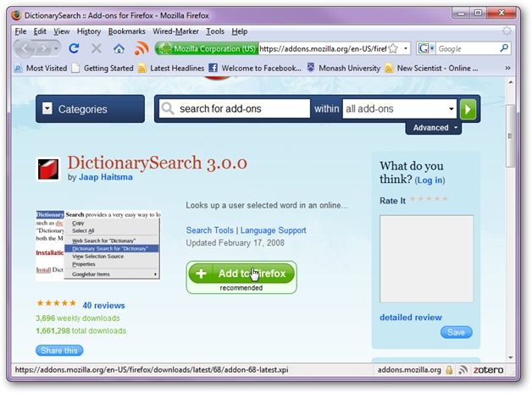Bookmark this page with the star icon

pyautogui.click(x=393, y=48)
